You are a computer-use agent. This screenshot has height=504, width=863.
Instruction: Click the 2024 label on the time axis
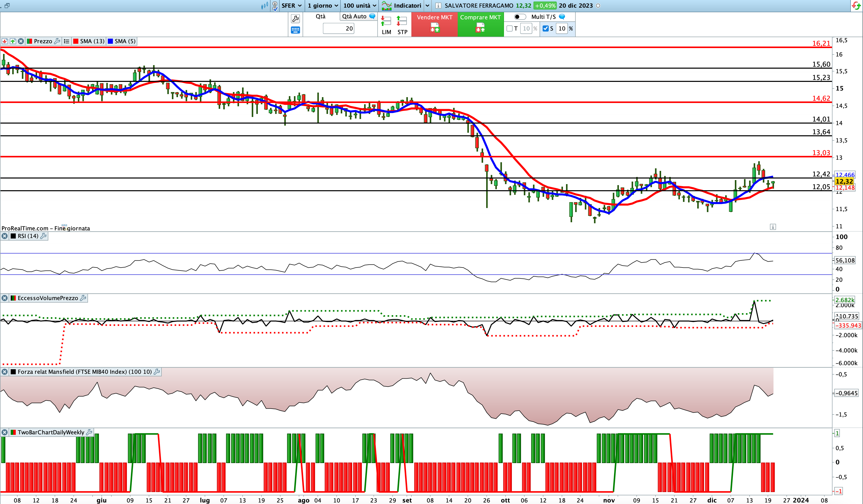(x=801, y=500)
